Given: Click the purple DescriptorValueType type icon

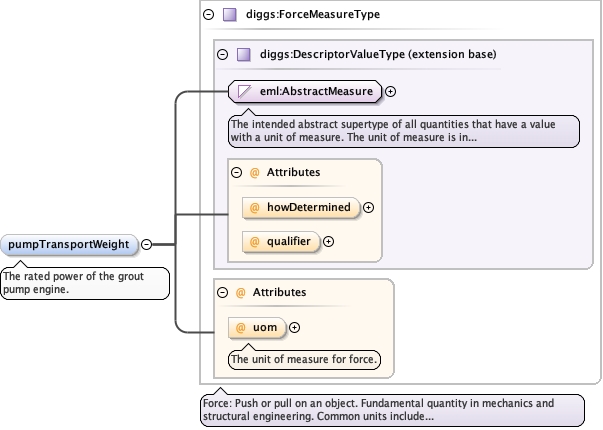Looking at the screenshot, I should (x=243, y=53).
